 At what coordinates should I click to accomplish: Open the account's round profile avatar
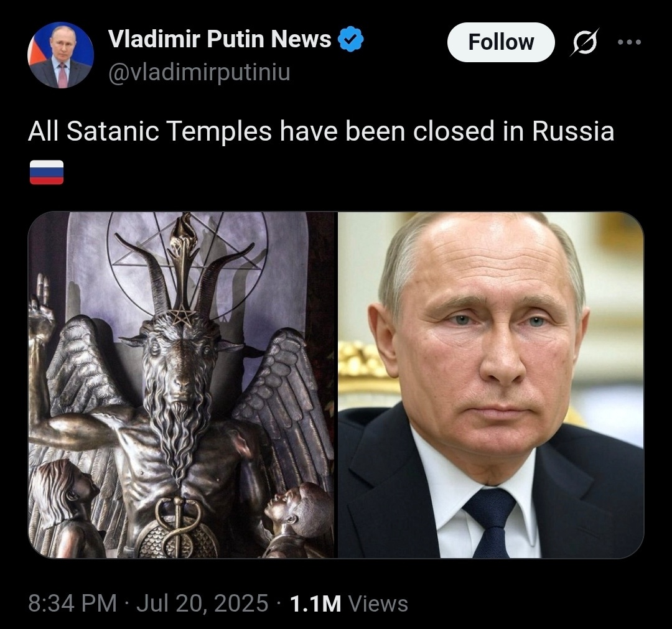61,55
